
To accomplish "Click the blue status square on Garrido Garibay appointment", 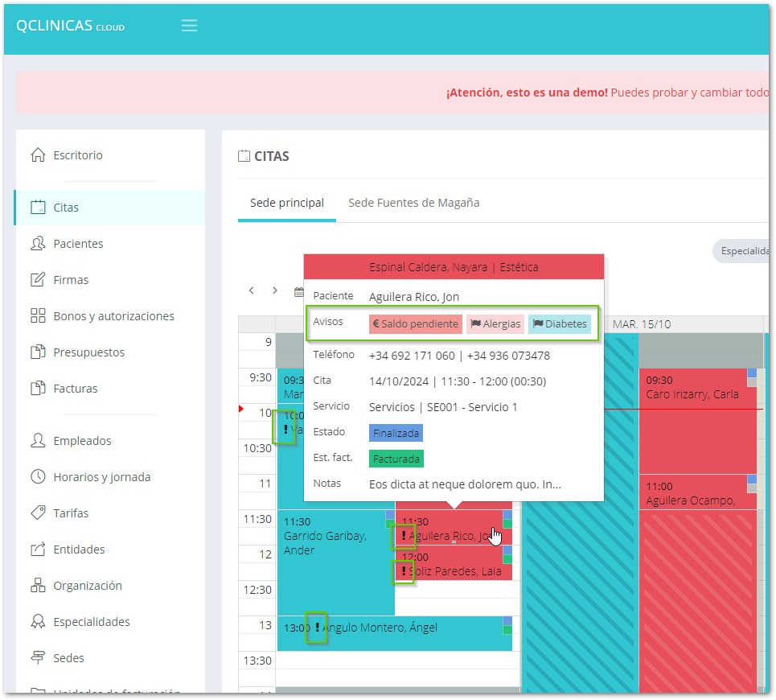I will 390,514.
